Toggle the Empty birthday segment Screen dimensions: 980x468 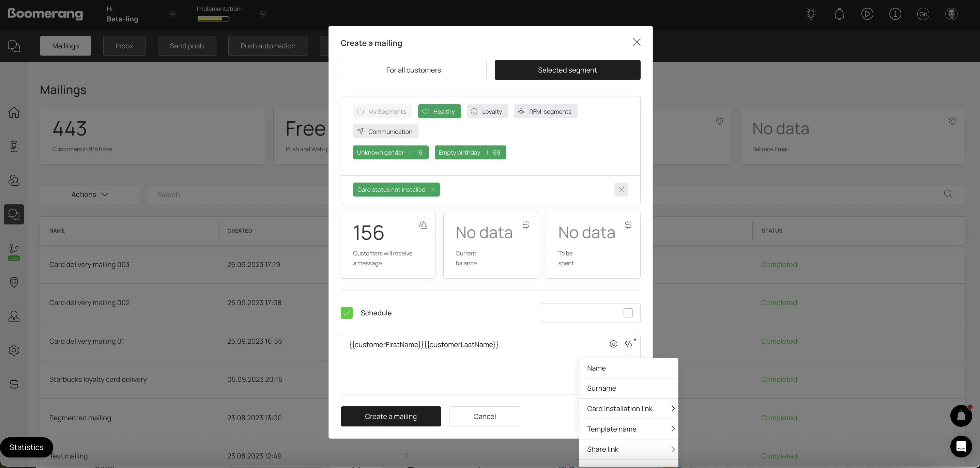tap(470, 153)
